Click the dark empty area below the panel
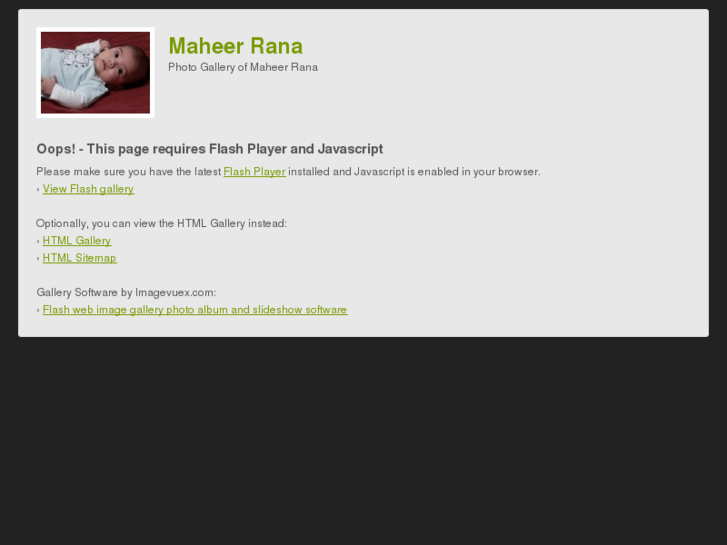 [364, 441]
